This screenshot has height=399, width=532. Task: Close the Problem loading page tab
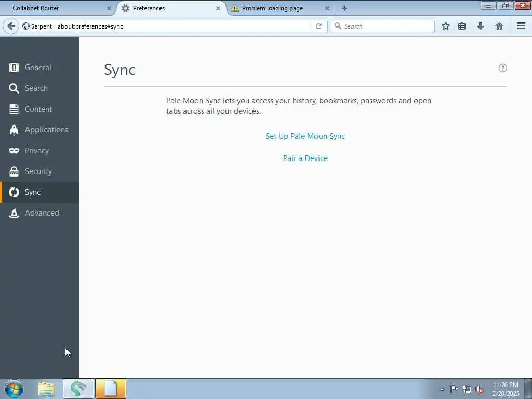327,8
